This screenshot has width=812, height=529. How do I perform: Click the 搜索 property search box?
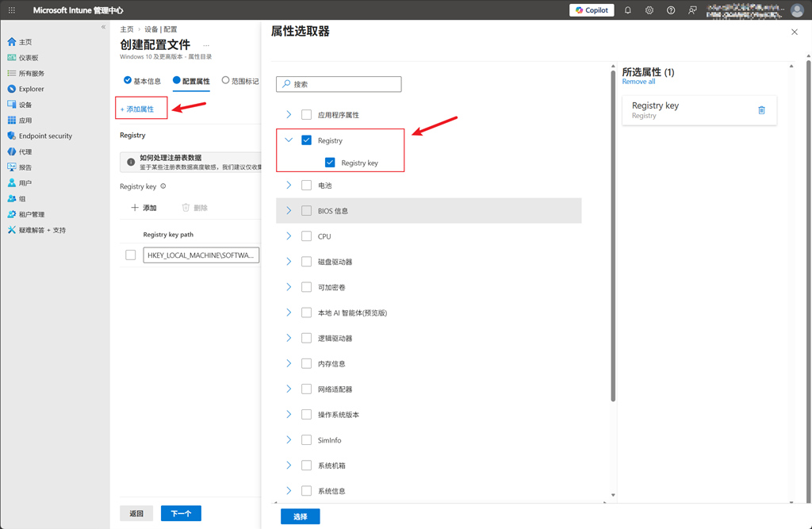pos(339,84)
